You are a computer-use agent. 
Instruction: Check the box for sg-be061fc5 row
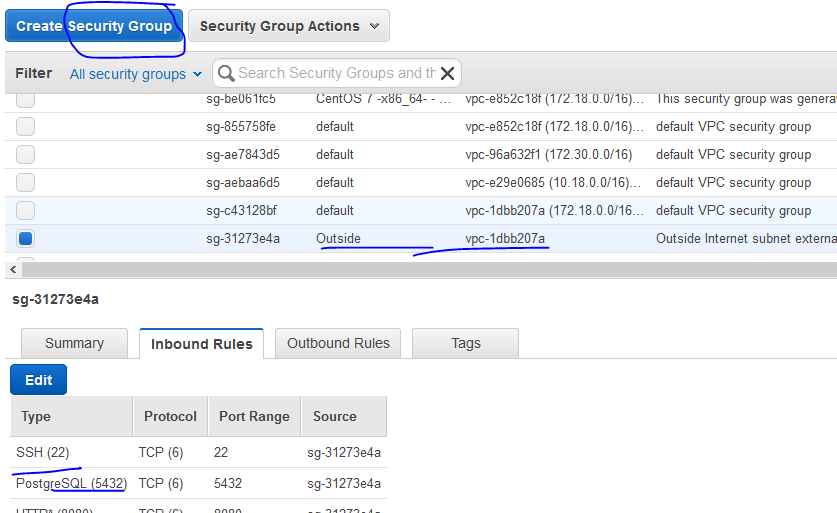coord(25,100)
